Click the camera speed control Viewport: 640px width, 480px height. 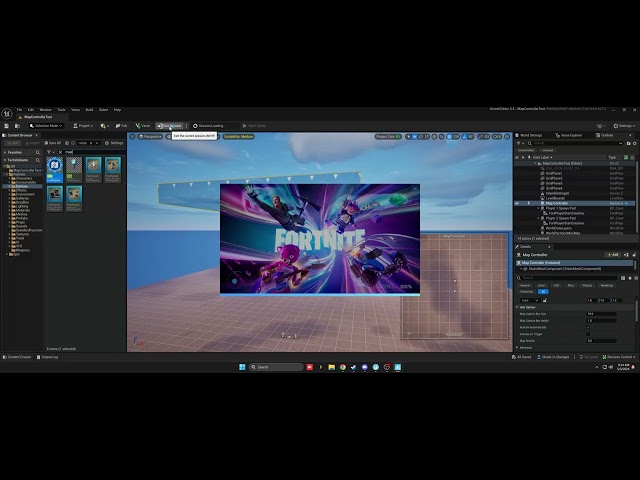click(497, 137)
